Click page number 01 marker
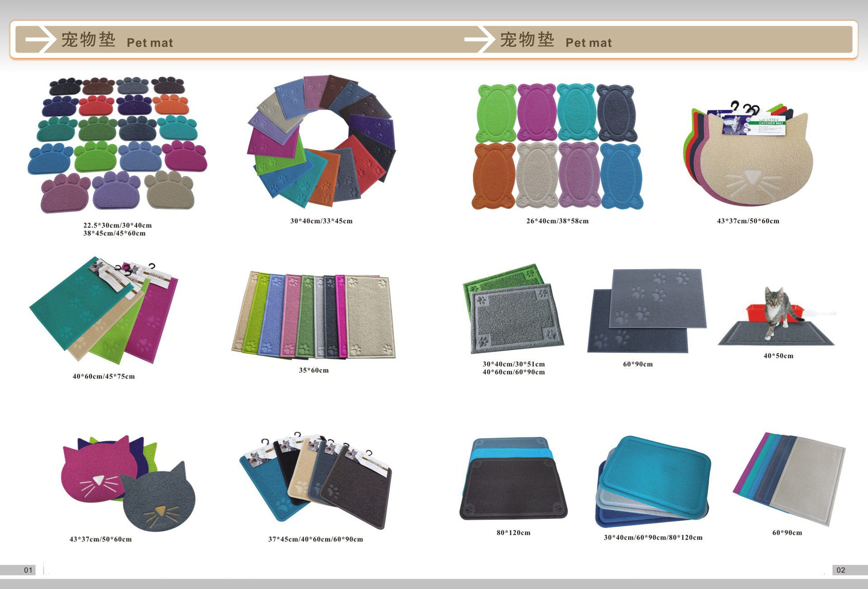Screen dimensions: 868x589 [28, 570]
